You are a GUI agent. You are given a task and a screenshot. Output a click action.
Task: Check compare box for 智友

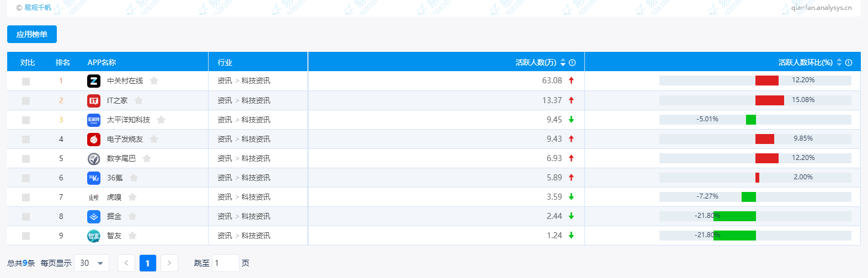26,236
